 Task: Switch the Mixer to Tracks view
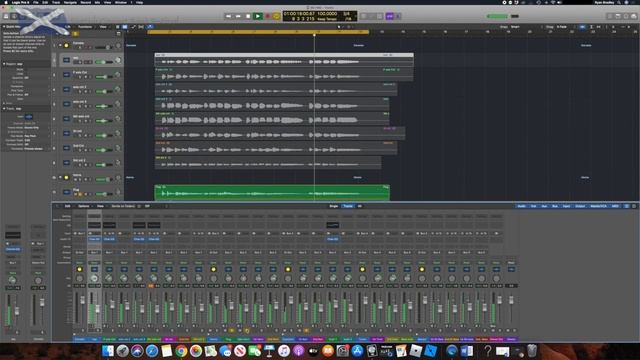348,206
